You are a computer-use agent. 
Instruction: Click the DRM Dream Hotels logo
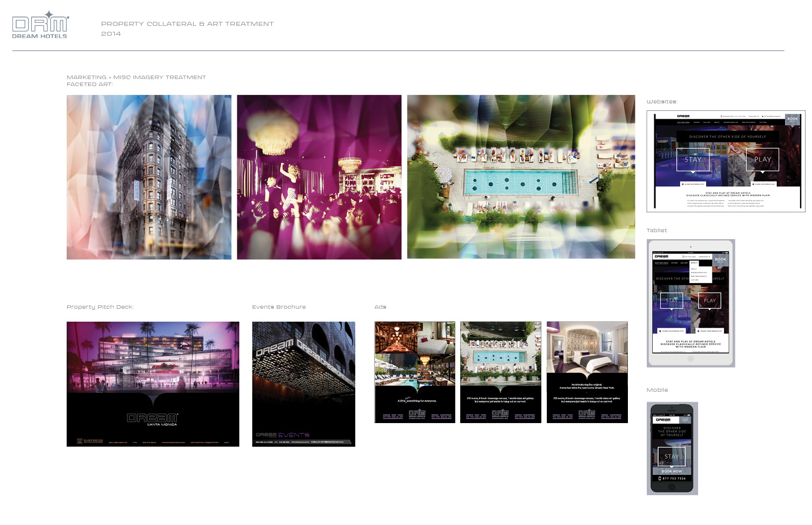40,25
